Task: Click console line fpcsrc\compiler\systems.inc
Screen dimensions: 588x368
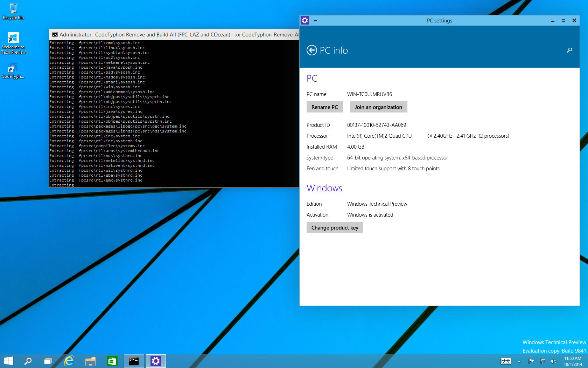Action: click(x=112, y=146)
